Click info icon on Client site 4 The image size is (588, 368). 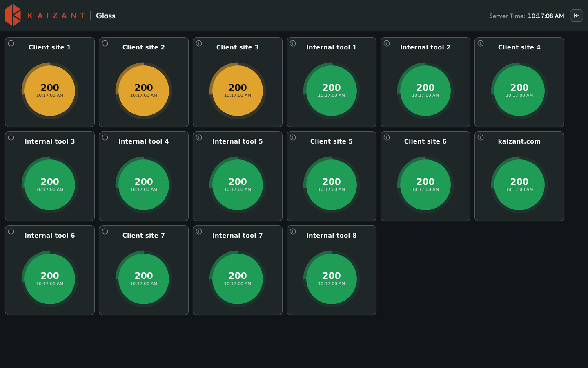click(481, 43)
